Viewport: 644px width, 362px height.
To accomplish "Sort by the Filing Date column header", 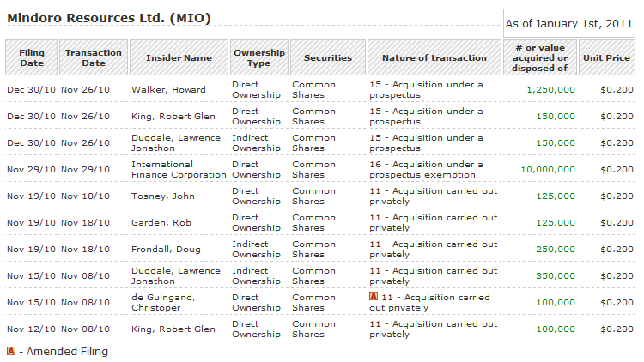I will [32, 57].
